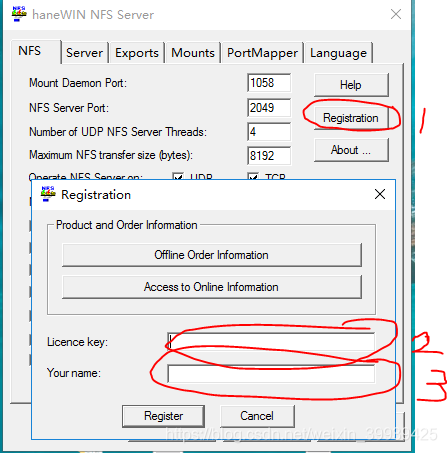Open the Registration button in main window

[351, 118]
